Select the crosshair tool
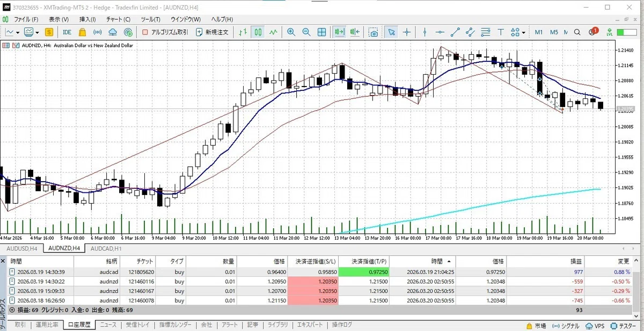Image resolution: width=644 pixels, height=331 pixels. 407,32
